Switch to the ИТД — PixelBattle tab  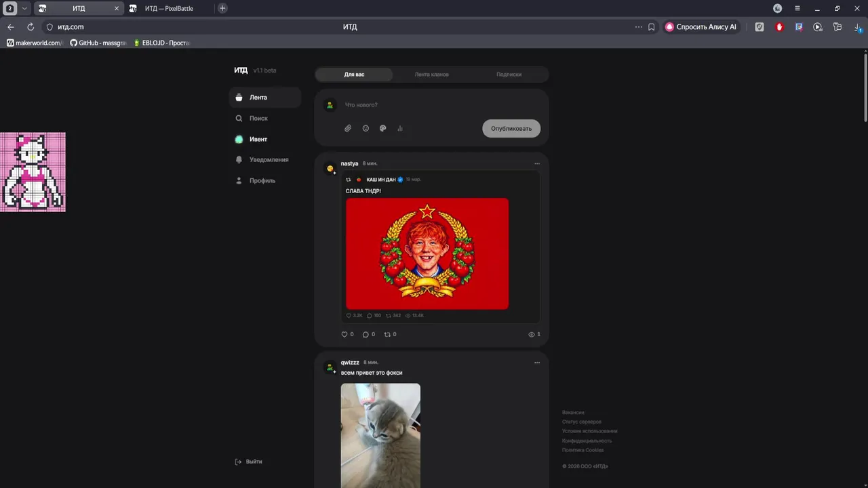[x=169, y=8]
